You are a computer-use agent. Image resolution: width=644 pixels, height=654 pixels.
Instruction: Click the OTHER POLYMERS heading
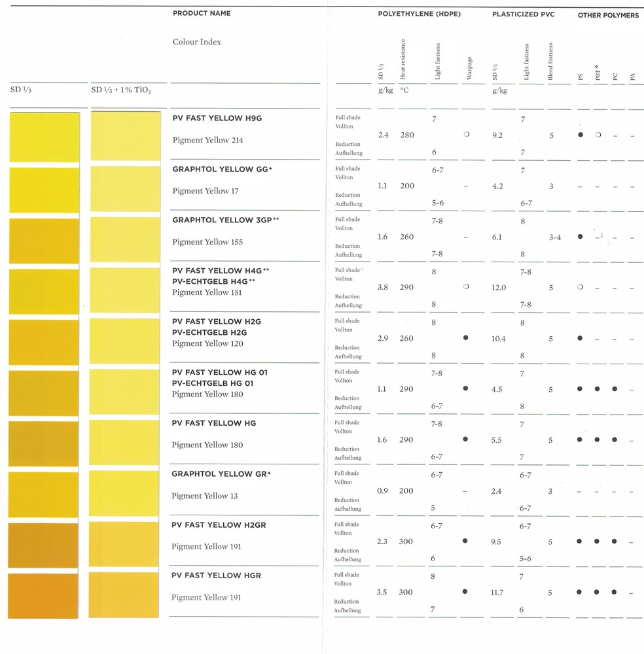click(608, 15)
